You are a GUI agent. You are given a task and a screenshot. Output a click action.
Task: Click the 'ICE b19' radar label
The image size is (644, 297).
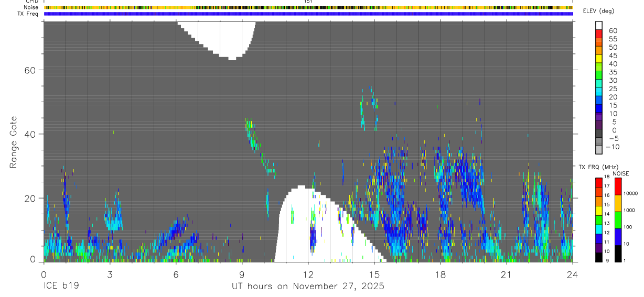(61, 286)
